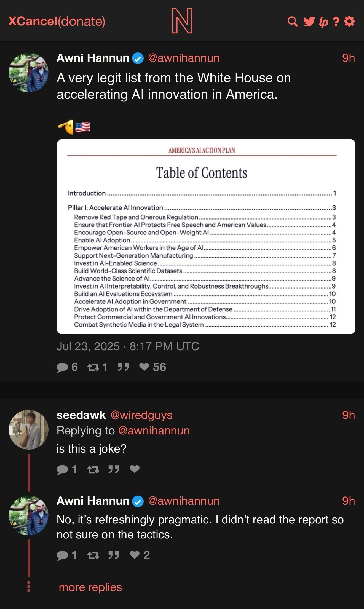Click the Nitter N logo
This screenshot has width=364, height=609.
(182, 21)
